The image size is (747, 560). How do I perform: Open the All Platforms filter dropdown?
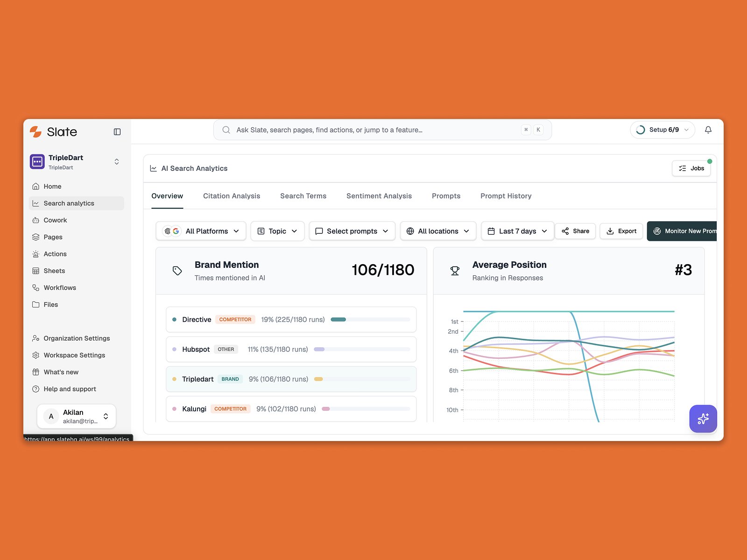point(201,231)
